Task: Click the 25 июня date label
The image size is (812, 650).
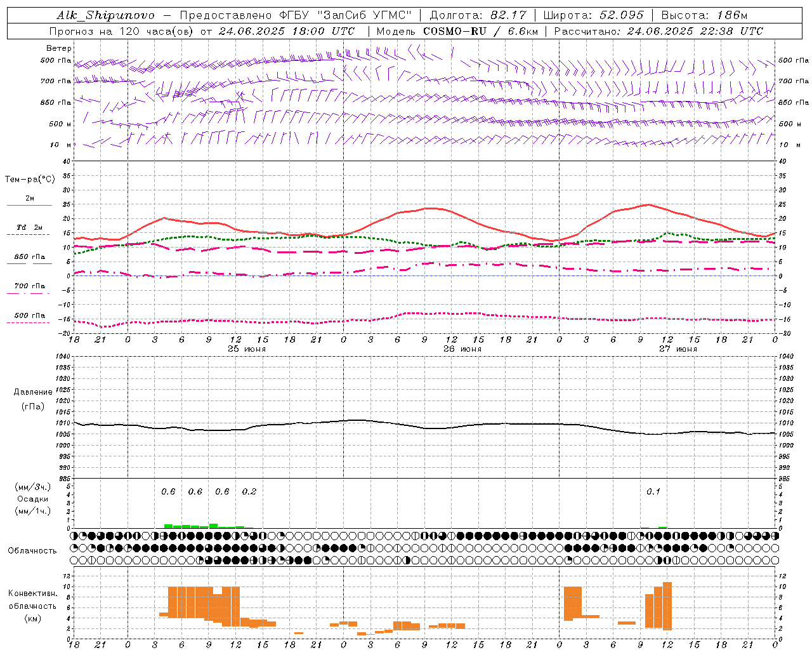Action: pos(247,349)
